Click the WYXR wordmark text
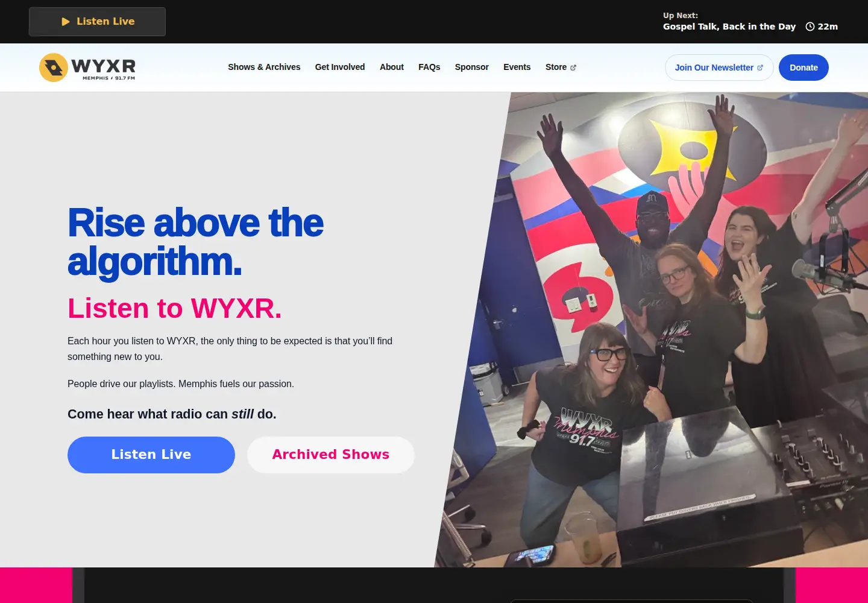The width and height of the screenshot is (868, 603). 104,65
